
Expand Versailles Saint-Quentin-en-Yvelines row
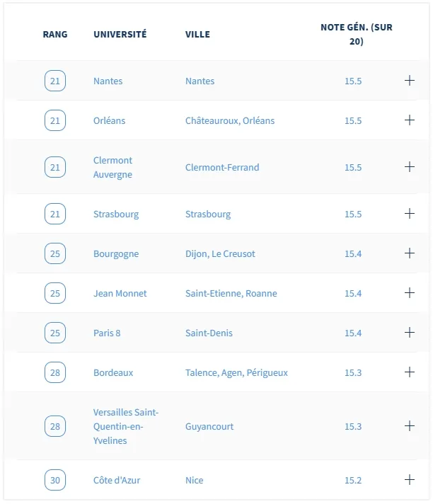[409, 425]
